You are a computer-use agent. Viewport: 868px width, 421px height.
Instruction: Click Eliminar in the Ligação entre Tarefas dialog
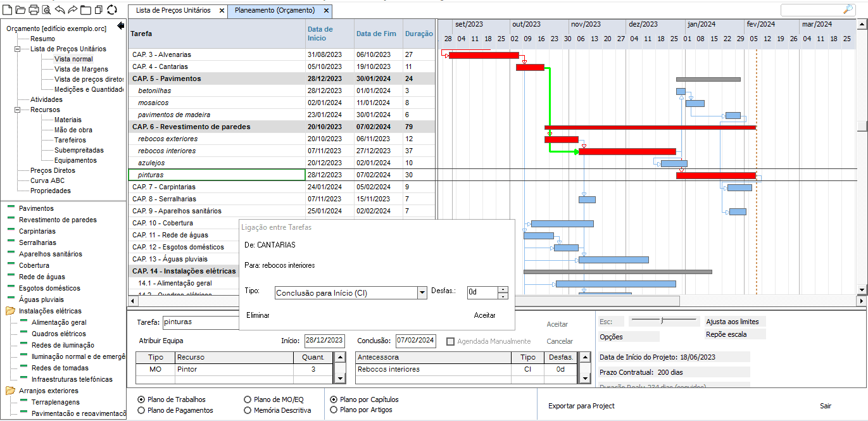coord(258,315)
